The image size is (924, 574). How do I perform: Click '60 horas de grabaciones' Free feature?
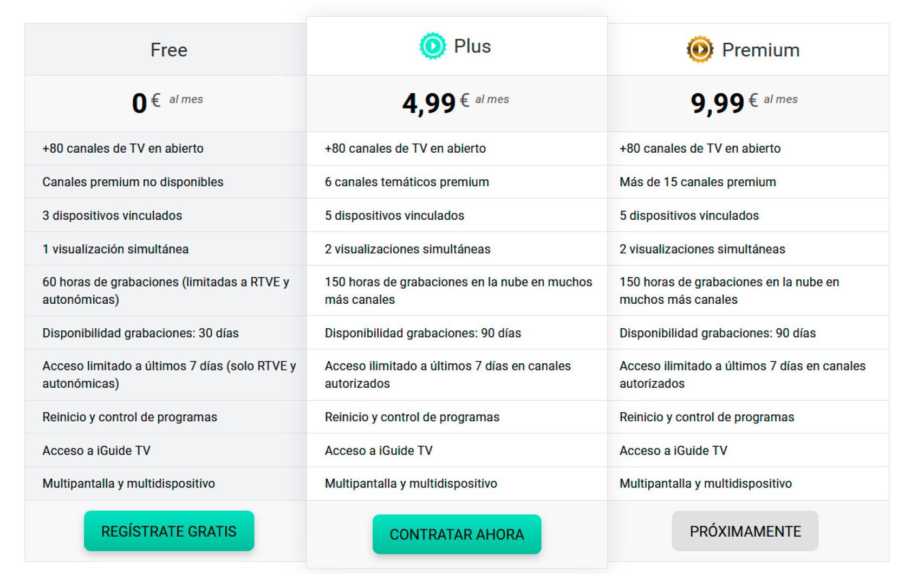166,290
